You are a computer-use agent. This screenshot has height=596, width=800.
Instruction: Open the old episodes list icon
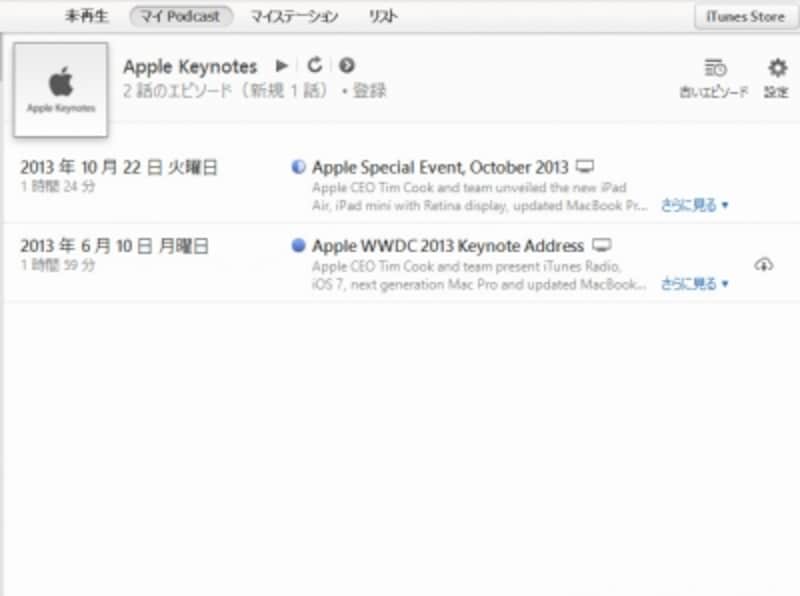click(715, 67)
